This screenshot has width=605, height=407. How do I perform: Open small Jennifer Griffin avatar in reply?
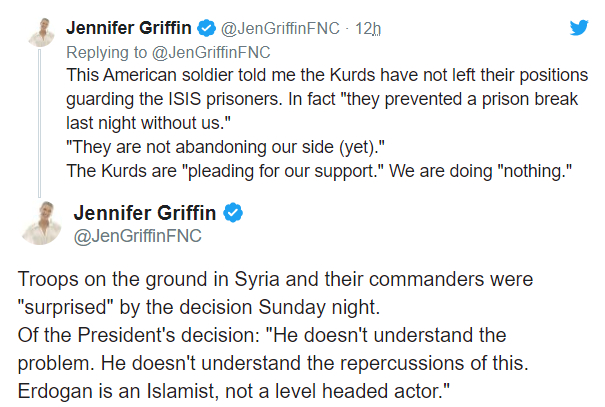[x=41, y=32]
